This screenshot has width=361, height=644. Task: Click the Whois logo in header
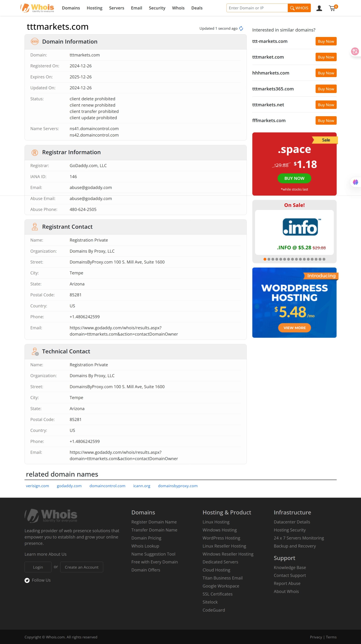tap(37, 8)
